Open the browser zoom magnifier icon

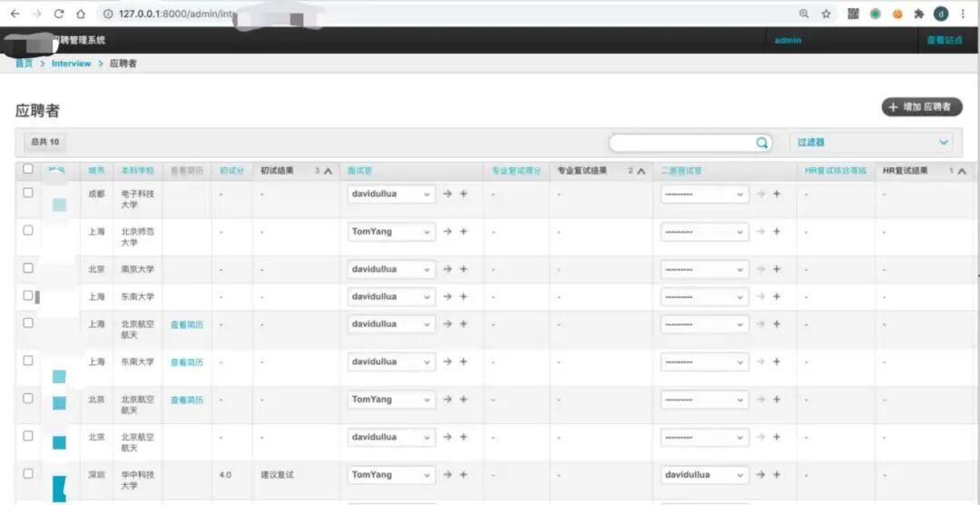click(804, 14)
